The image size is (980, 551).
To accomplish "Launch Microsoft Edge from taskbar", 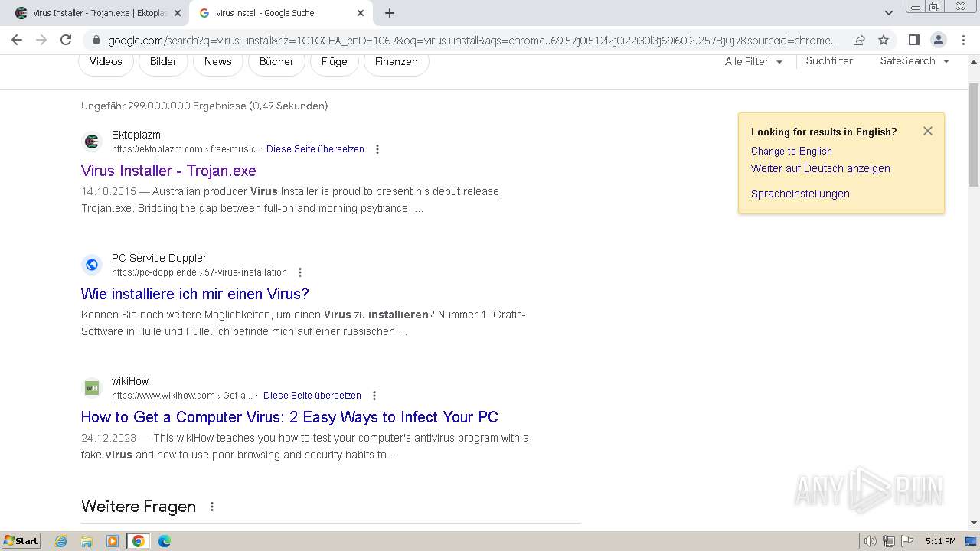I will point(164,541).
